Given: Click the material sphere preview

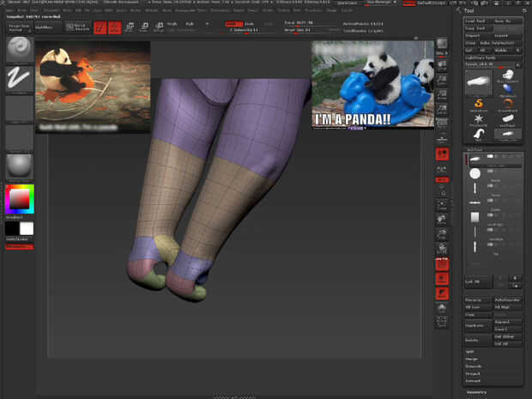Looking at the screenshot, I should click(19, 165).
